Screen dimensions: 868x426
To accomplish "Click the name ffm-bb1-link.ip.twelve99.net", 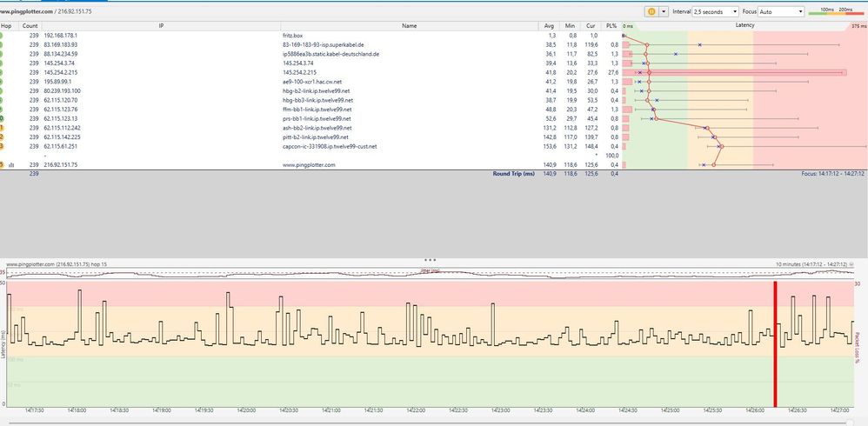I will click(317, 110).
